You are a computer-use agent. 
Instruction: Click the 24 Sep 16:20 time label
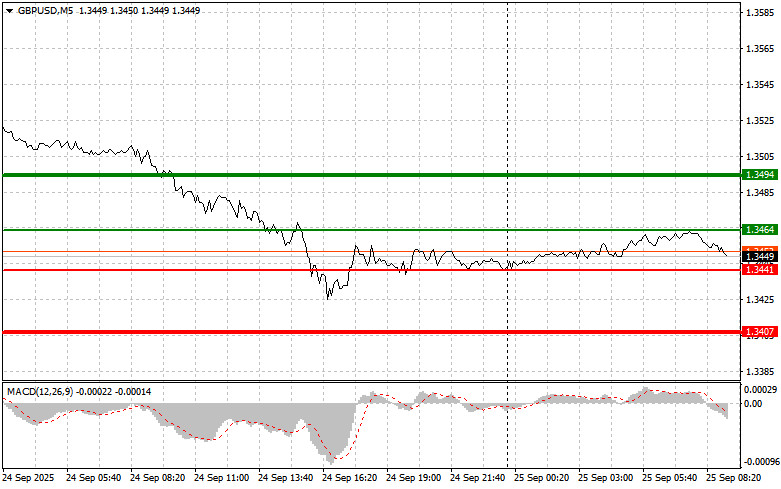[x=351, y=478]
